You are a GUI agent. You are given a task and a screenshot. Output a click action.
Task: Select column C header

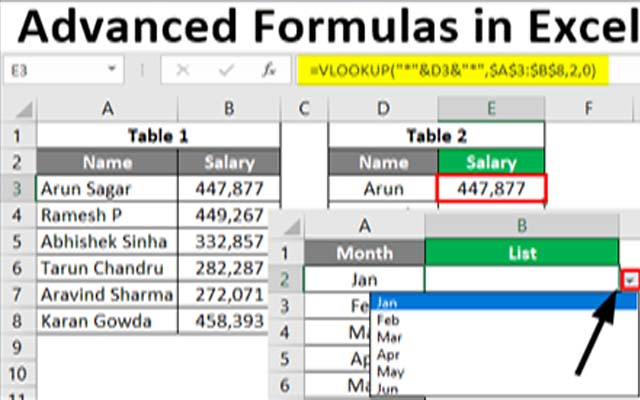pyautogui.click(x=304, y=109)
